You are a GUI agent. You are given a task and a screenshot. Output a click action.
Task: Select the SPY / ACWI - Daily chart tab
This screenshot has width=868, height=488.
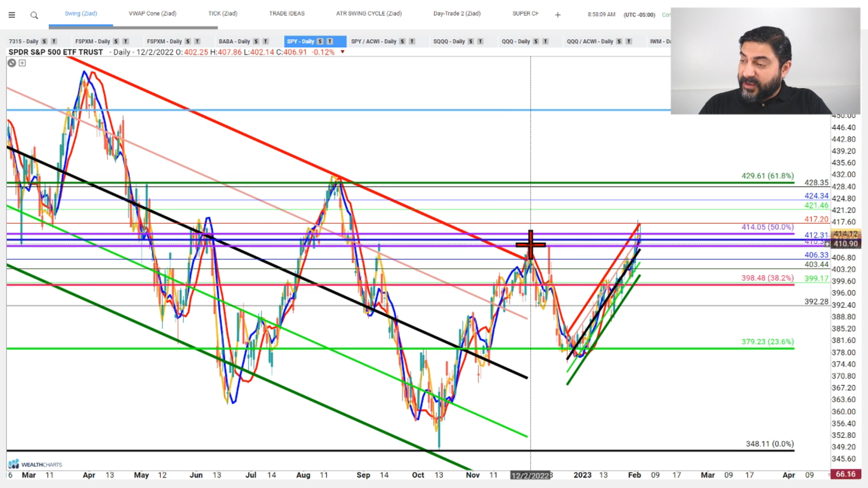pyautogui.click(x=373, y=41)
